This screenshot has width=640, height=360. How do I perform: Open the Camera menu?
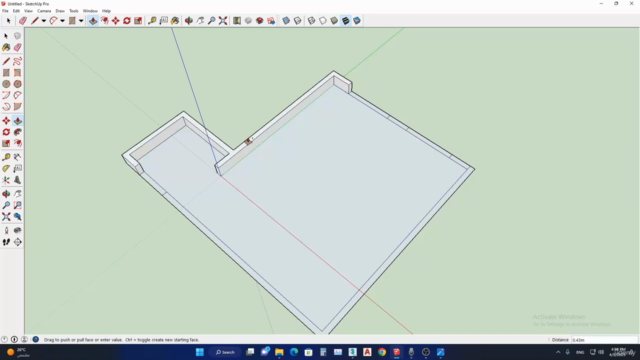[x=44, y=11]
